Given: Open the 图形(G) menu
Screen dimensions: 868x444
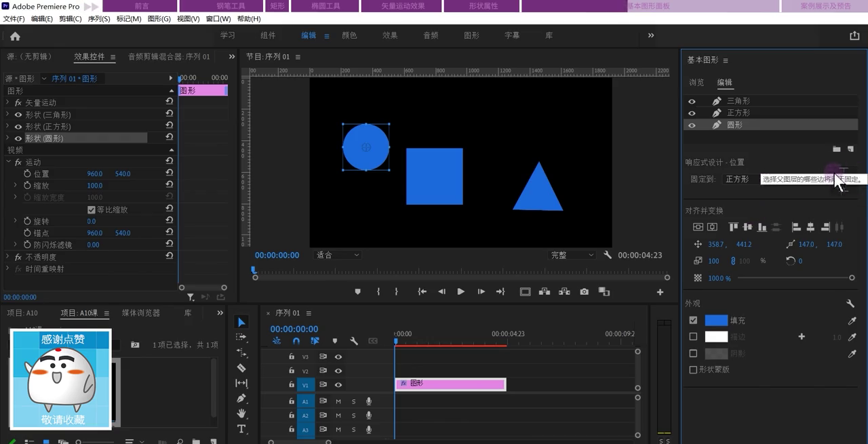Looking at the screenshot, I should pos(159,18).
